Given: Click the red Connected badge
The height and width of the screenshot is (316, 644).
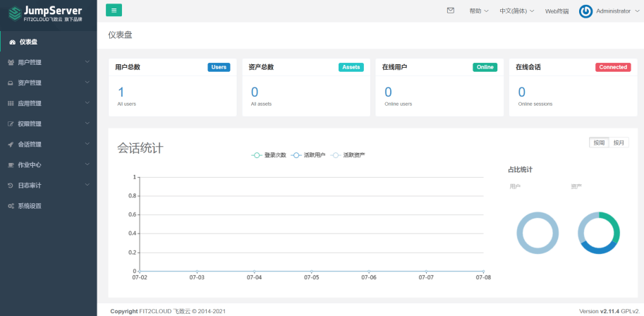Looking at the screenshot, I should [613, 68].
